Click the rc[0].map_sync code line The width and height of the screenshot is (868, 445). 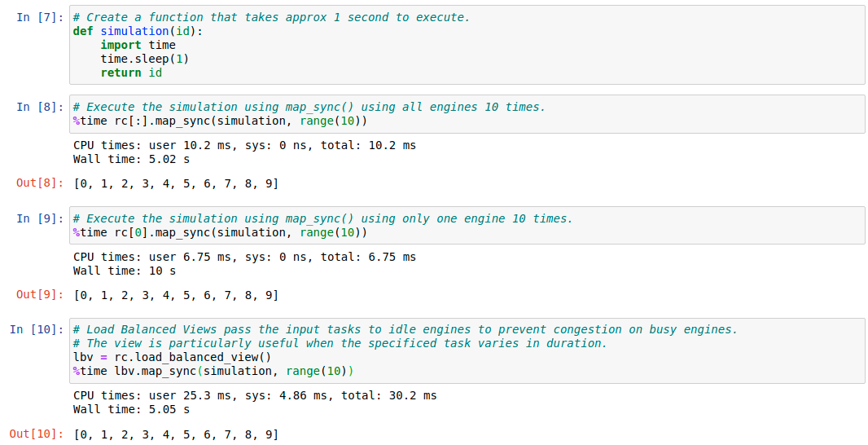221,233
